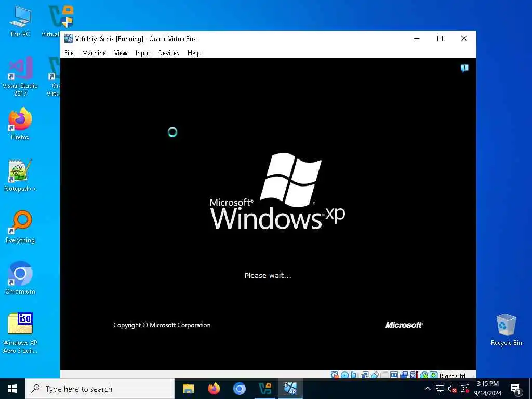Select the This PC desktop icon

[20, 21]
